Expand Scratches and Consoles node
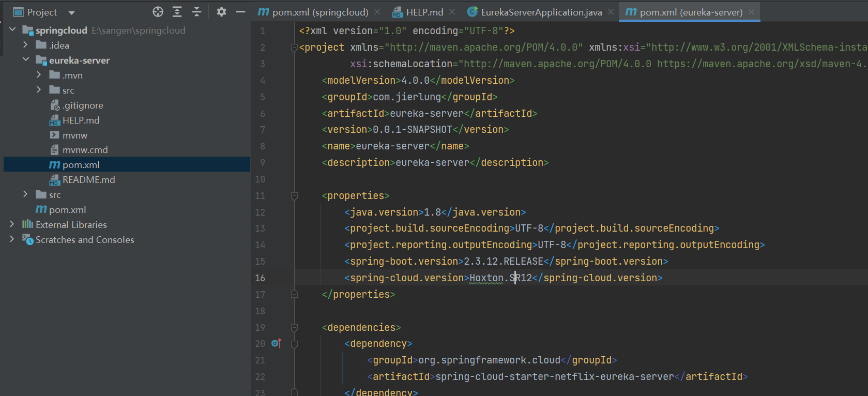 pyautogui.click(x=12, y=239)
